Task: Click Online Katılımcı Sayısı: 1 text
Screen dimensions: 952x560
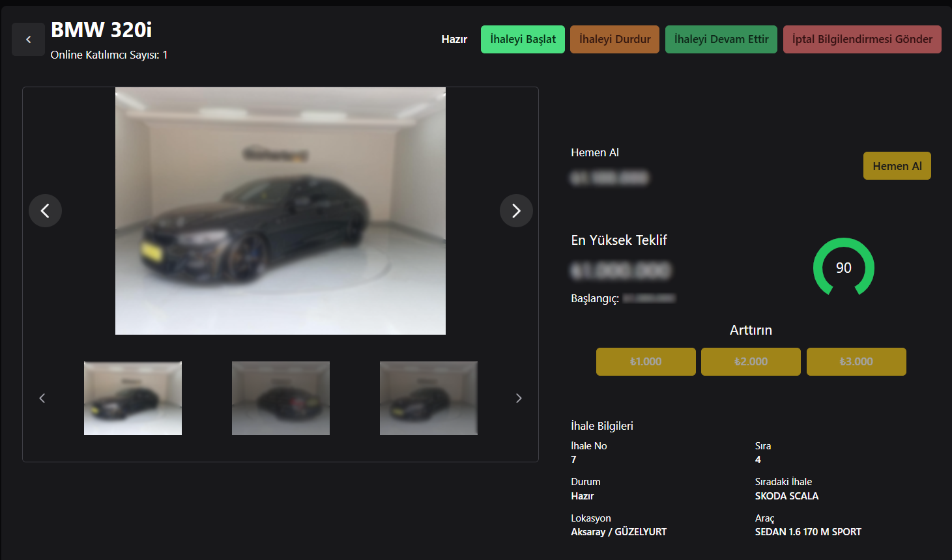Action: click(x=109, y=55)
